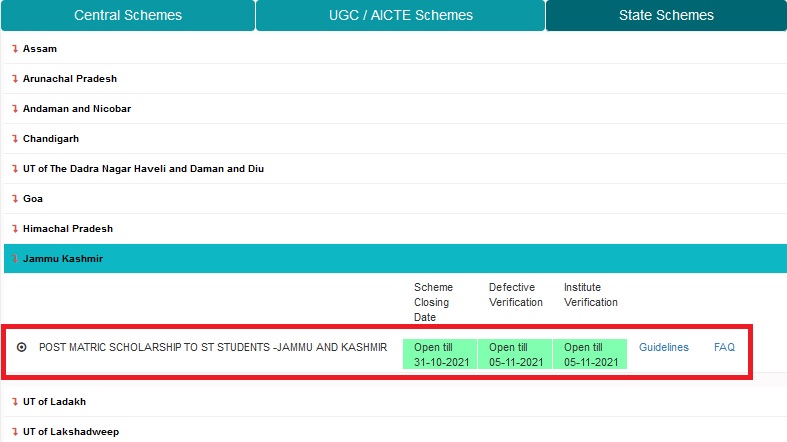Click the arrow icon next to Chandigarh
Screen dimensions: 787x442
pyautogui.click(x=15, y=139)
